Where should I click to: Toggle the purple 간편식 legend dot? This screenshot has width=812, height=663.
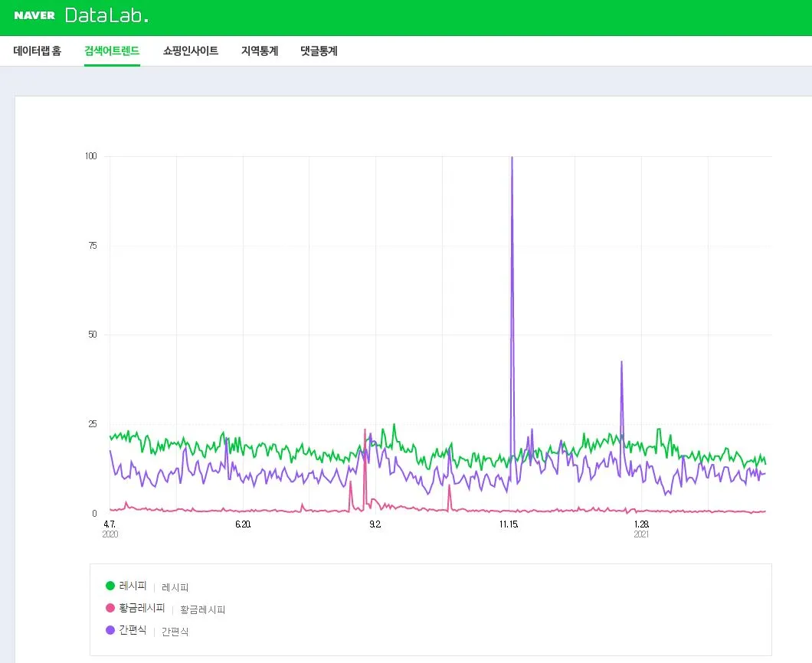click(110, 630)
